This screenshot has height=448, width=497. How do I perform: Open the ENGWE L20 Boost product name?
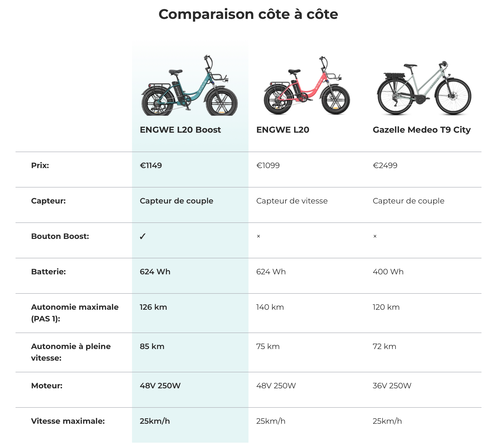click(x=180, y=130)
